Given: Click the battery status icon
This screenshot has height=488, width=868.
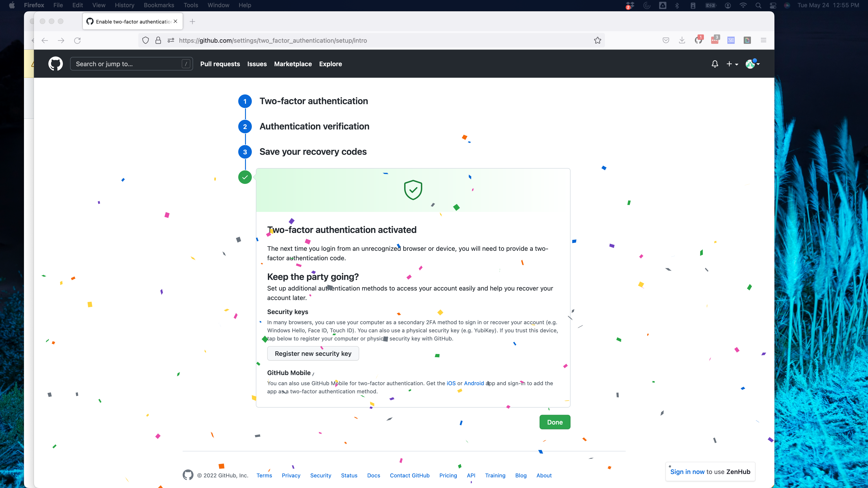Looking at the screenshot, I should pos(710,5).
